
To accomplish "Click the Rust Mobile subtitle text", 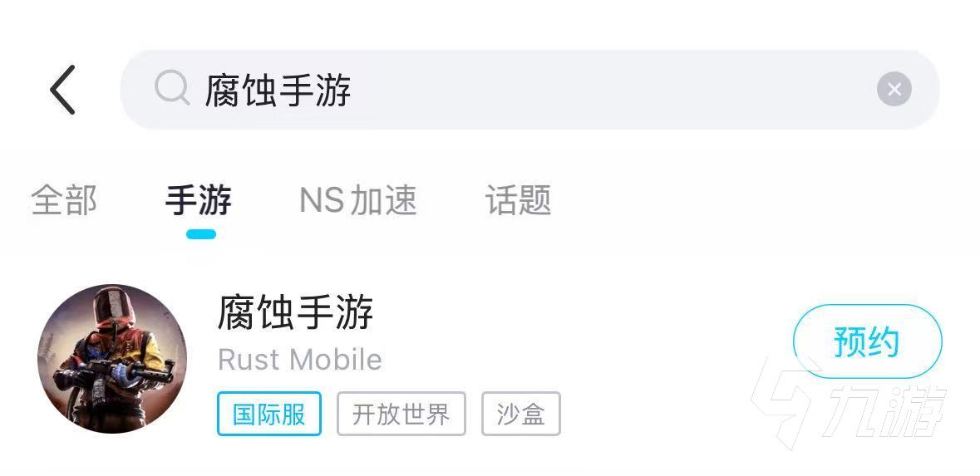I will pyautogui.click(x=300, y=360).
